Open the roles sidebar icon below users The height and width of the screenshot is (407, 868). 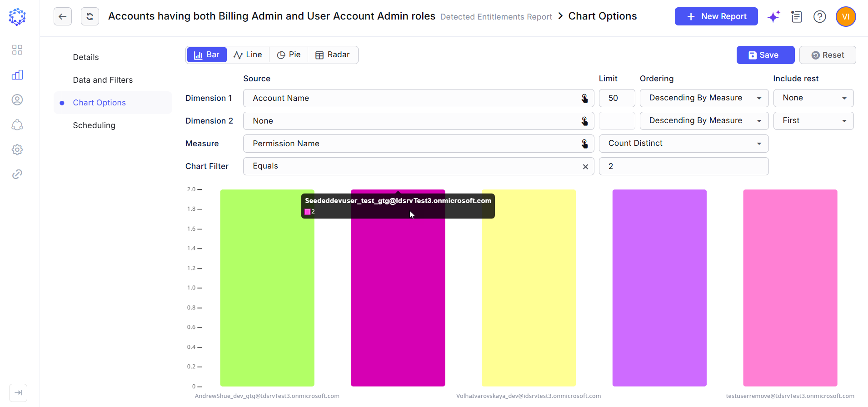pyautogui.click(x=17, y=125)
